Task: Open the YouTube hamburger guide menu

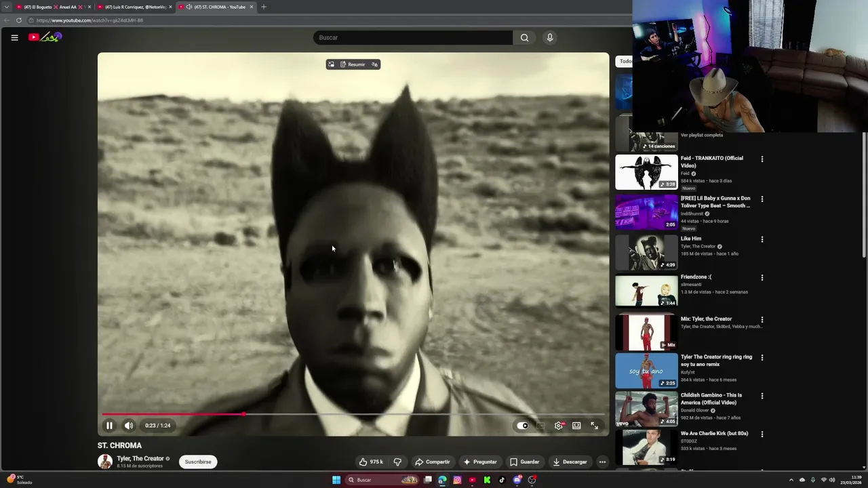Action: [x=14, y=37]
